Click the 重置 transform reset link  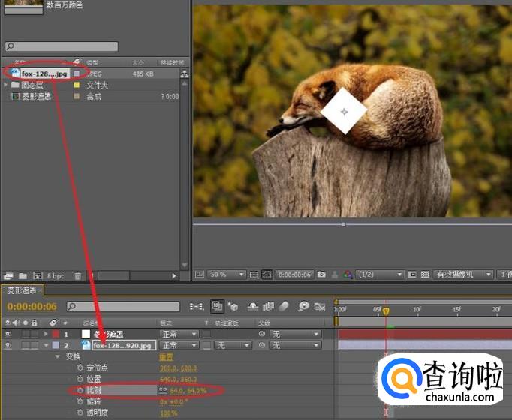pos(166,356)
